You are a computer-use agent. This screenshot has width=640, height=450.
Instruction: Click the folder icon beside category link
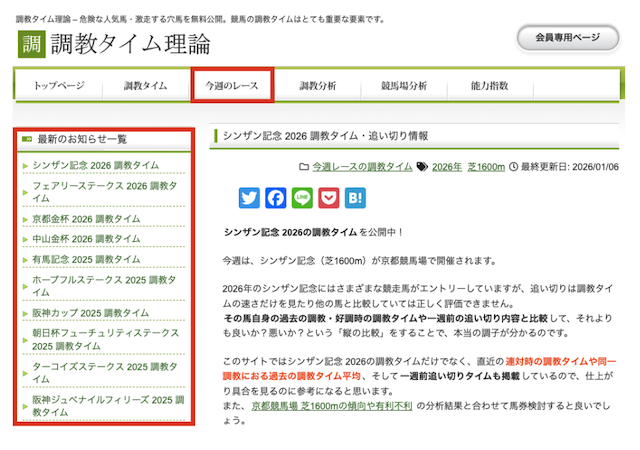coord(304,167)
